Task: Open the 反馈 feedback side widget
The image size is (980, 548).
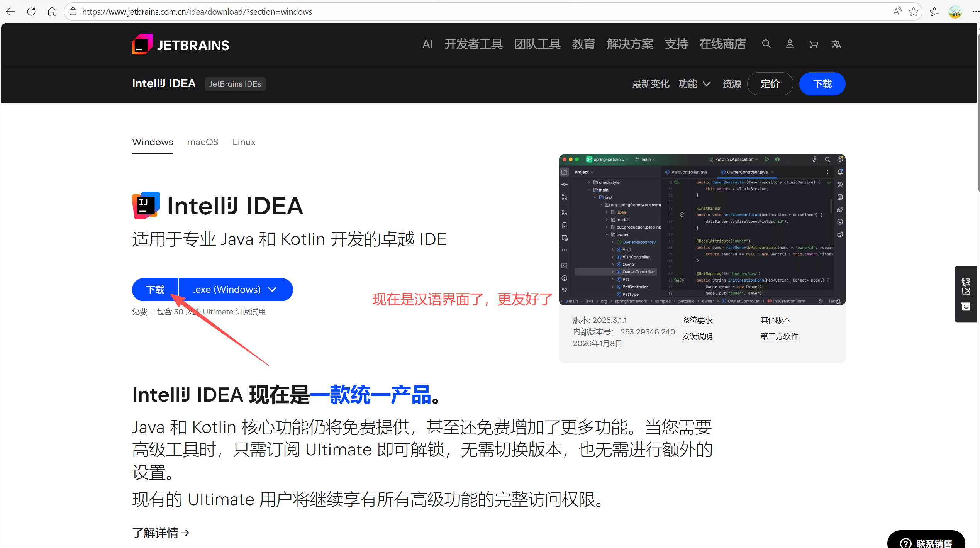Action: click(965, 294)
